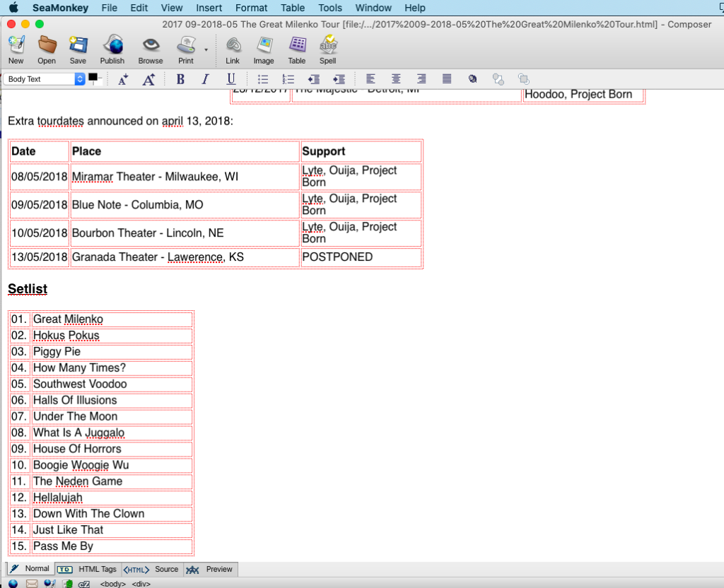Screen dimensions: 724x588
Task: Apply a numbered list
Action: click(288, 79)
